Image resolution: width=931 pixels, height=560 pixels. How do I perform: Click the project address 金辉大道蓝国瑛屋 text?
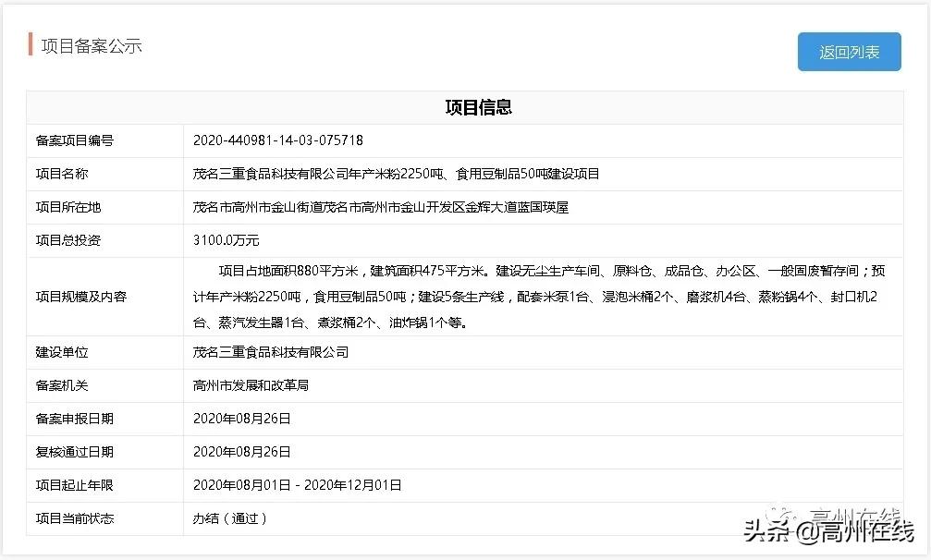point(516,207)
